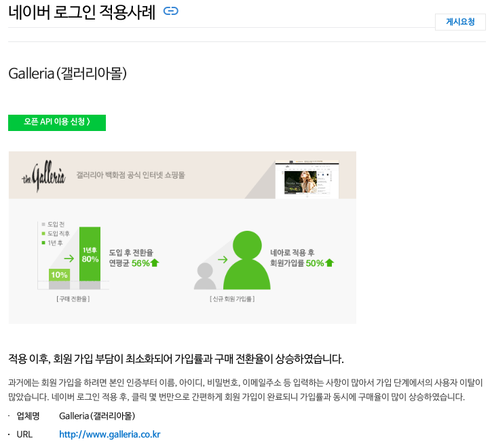Click the URL label

click(x=24, y=434)
